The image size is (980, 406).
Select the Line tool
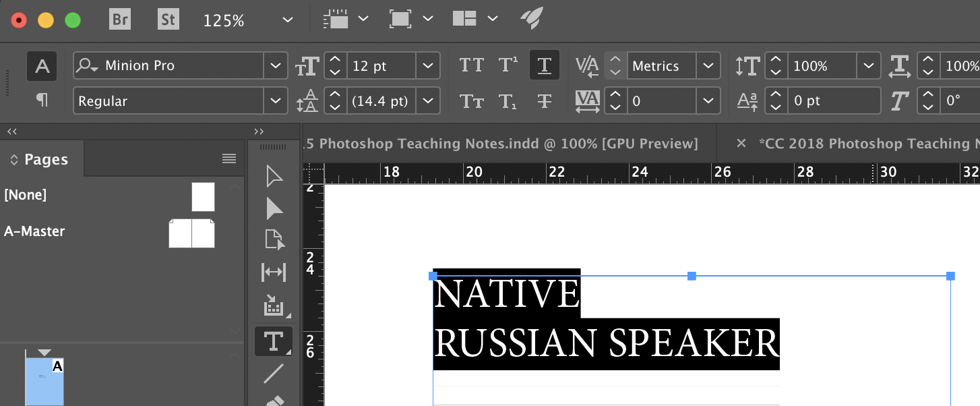273,374
